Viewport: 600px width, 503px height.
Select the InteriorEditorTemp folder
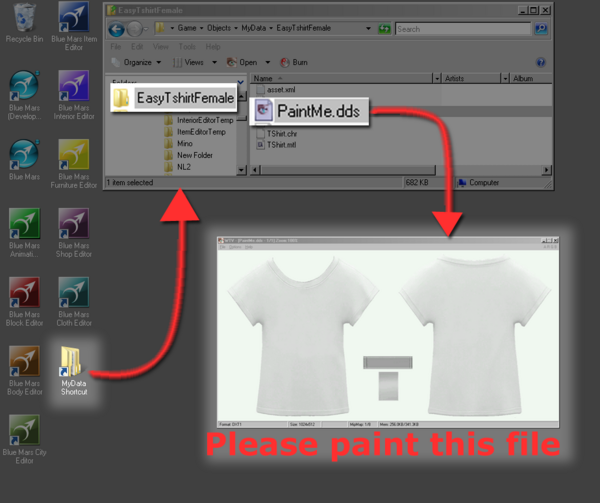pyautogui.click(x=199, y=120)
